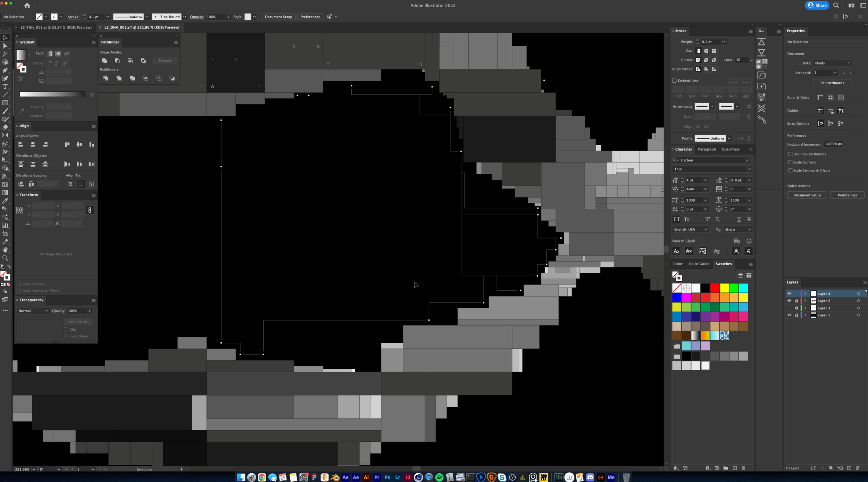The width and height of the screenshot is (868, 482).
Task: Select the Type tool
Action: click(5, 87)
